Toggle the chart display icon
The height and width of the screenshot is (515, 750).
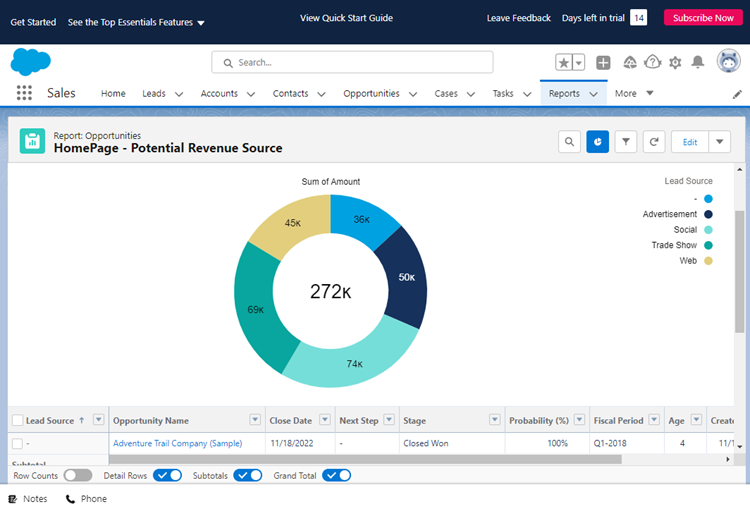click(x=597, y=142)
